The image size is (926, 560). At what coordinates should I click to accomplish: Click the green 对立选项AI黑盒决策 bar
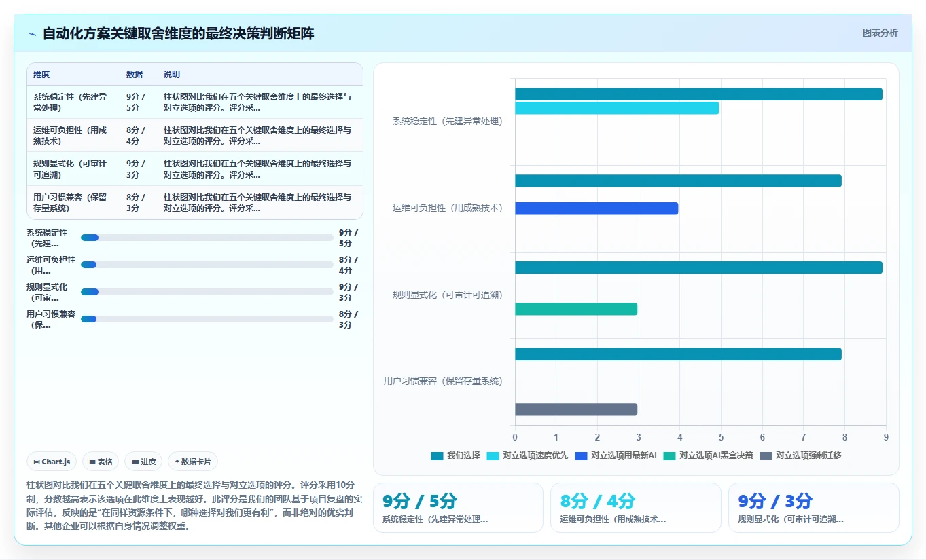tap(576, 309)
